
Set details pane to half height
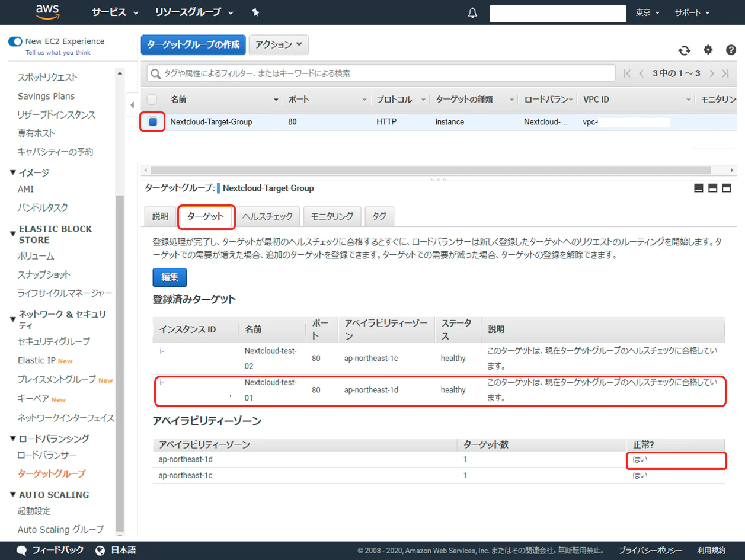[x=712, y=188]
